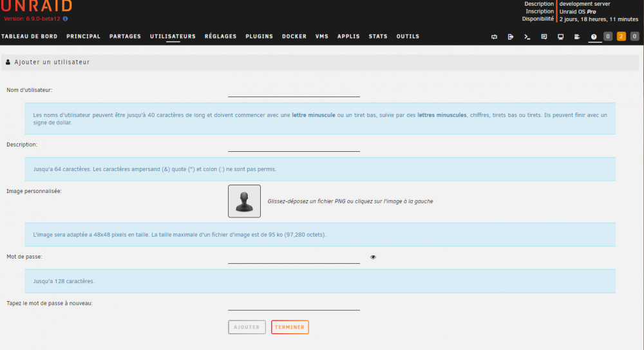Image resolution: width=644 pixels, height=350 pixels.
Task: Switch to the Principal tab
Action: click(x=83, y=37)
